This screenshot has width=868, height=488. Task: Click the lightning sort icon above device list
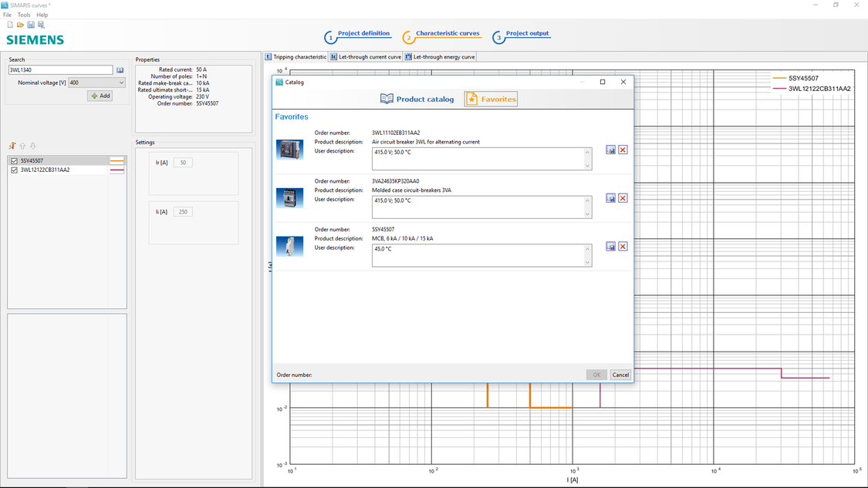[x=12, y=146]
